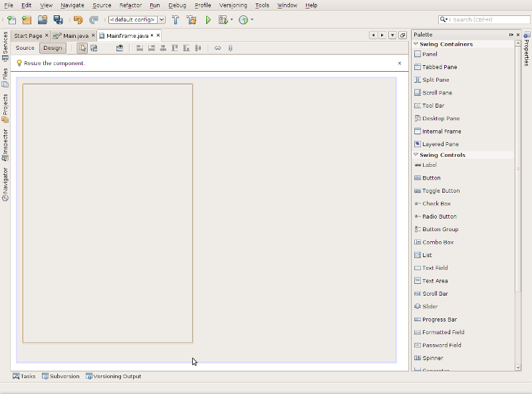Pick Text Field from the Palette

coord(431,268)
